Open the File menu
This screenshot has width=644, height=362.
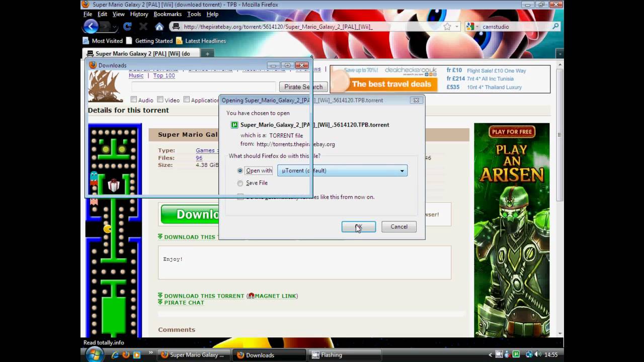click(x=88, y=14)
